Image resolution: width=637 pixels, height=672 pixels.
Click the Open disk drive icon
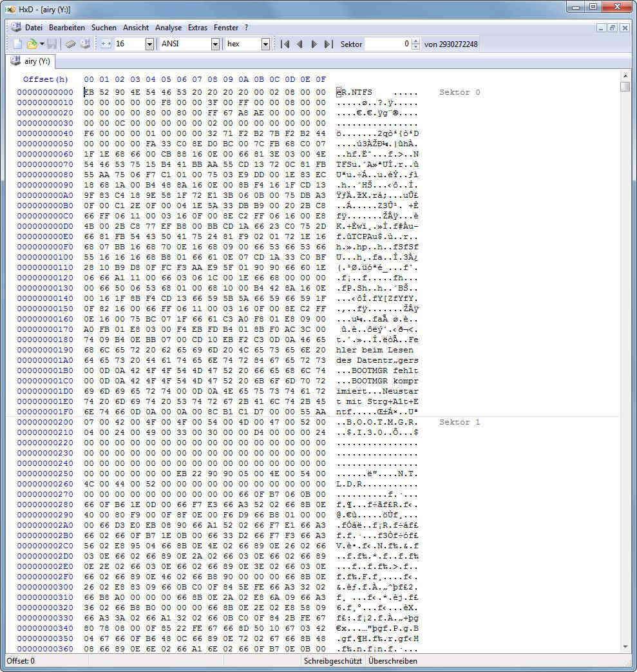(x=86, y=44)
